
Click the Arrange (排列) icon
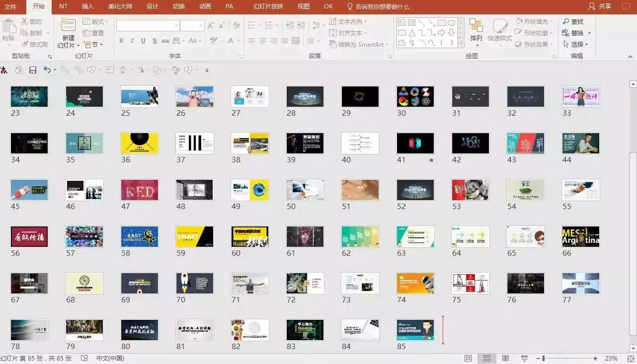coord(476,25)
